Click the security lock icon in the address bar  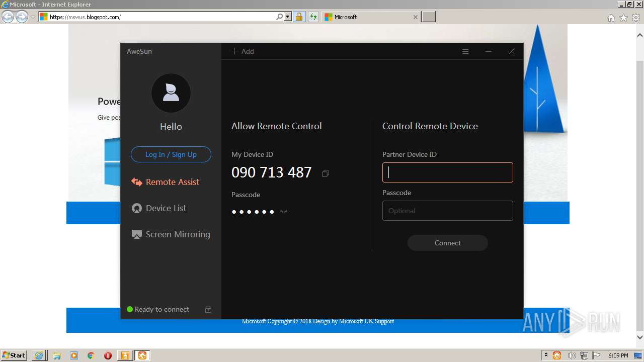tap(299, 17)
